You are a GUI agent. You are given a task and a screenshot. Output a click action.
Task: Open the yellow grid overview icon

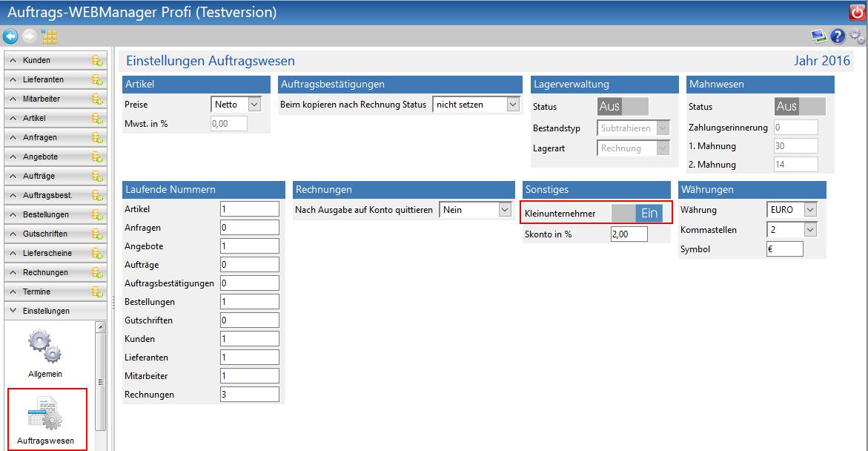49,36
